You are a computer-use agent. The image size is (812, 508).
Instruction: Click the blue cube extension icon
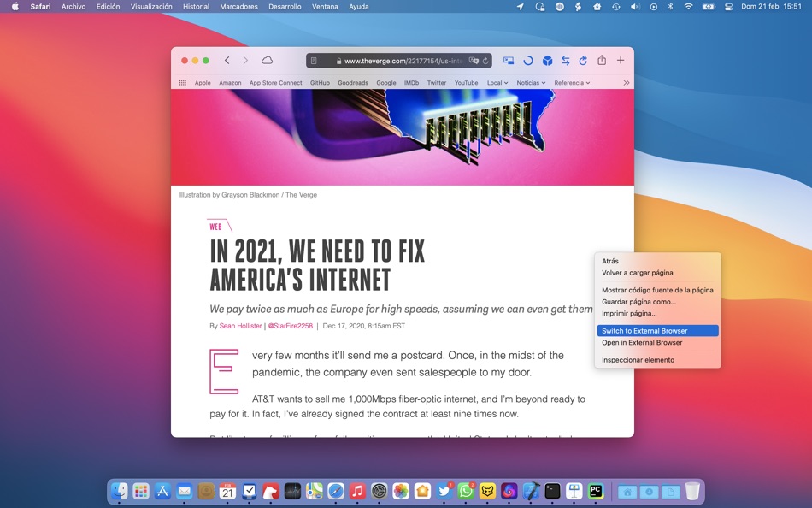(547, 61)
